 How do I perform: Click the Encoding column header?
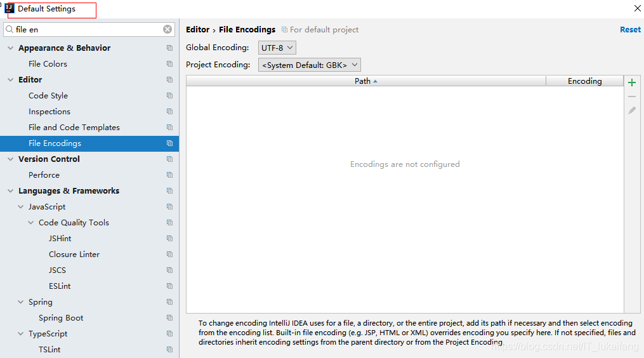point(584,81)
